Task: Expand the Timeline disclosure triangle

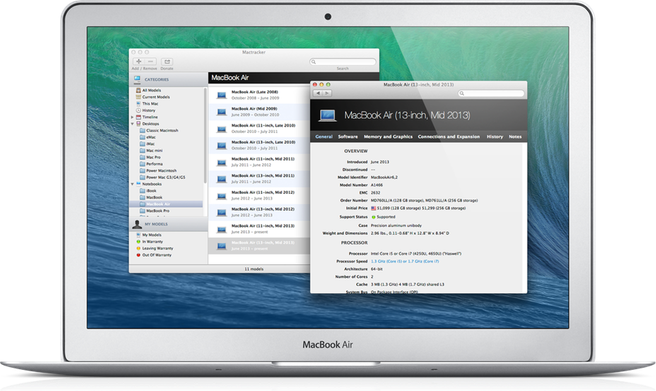Action: tap(132, 117)
